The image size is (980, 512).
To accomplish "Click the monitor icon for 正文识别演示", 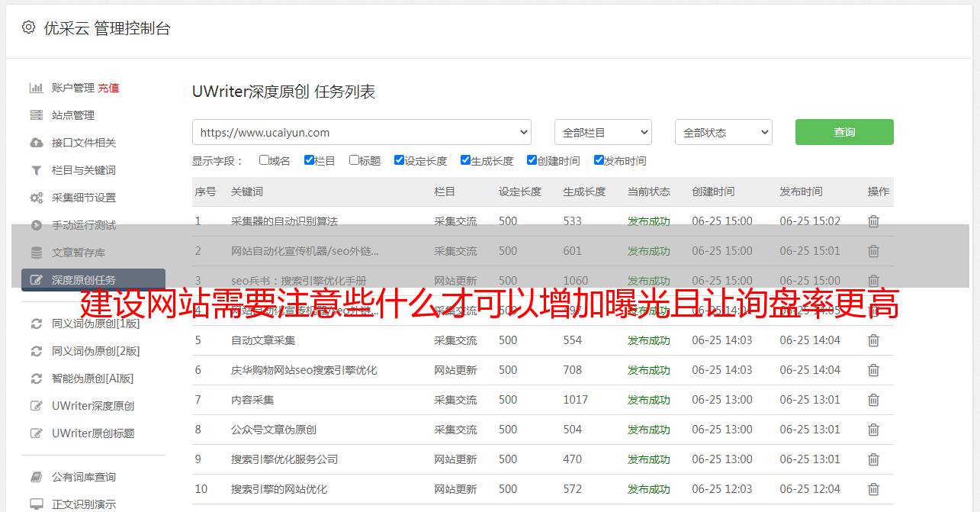I will [x=36, y=504].
